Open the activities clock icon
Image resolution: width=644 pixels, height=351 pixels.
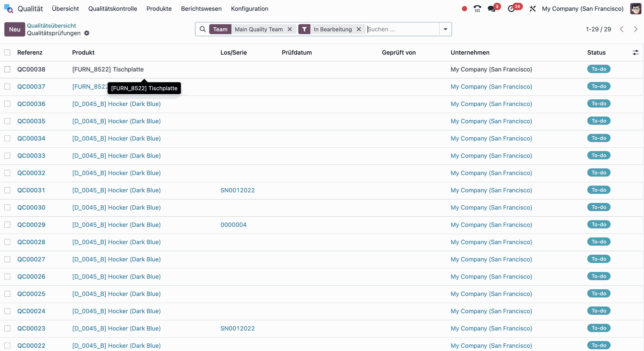click(511, 9)
